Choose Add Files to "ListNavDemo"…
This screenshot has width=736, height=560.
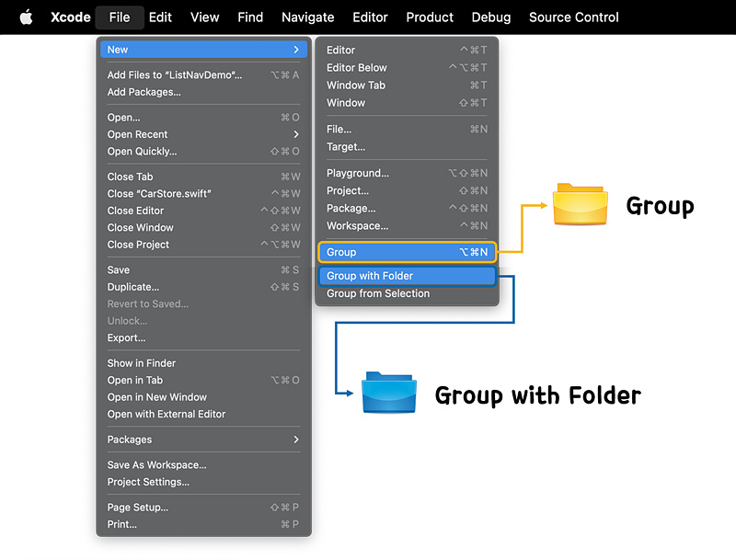[x=203, y=75]
